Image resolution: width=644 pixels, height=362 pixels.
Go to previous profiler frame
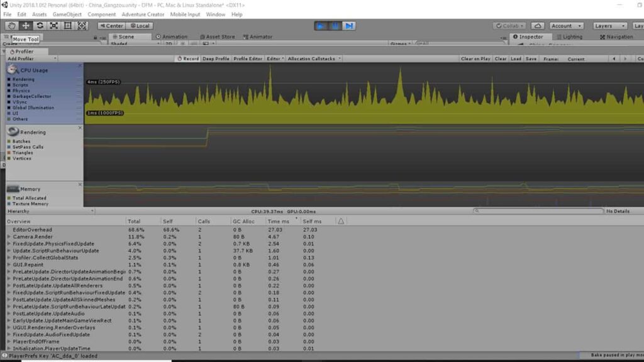point(614,58)
